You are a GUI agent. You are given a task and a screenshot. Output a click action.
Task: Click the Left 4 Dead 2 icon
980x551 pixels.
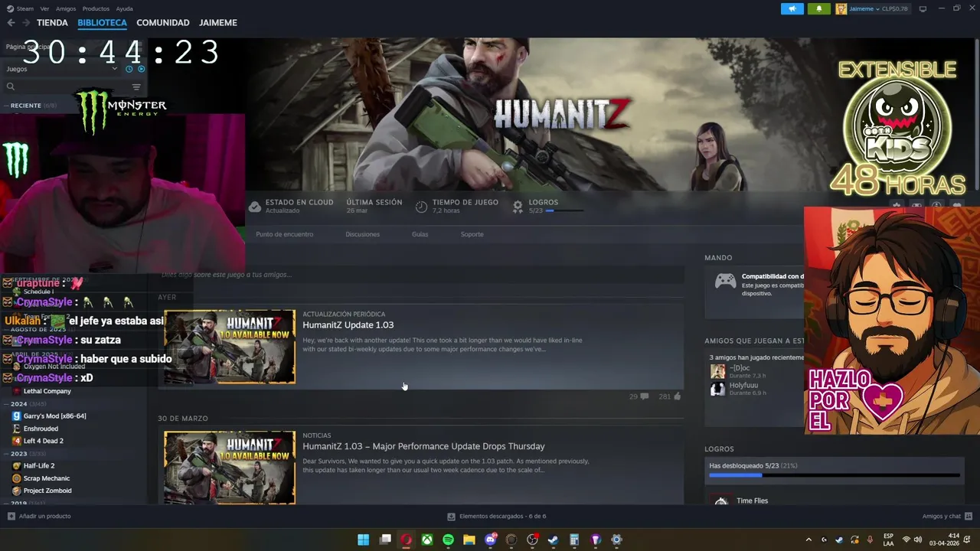click(x=16, y=441)
